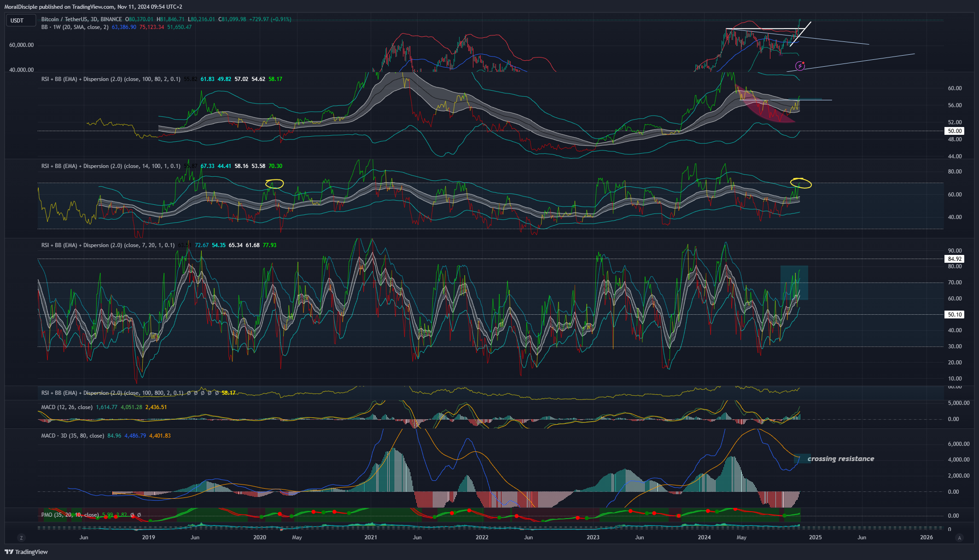Select the blue highlight box in RSI 7 pane

click(794, 283)
